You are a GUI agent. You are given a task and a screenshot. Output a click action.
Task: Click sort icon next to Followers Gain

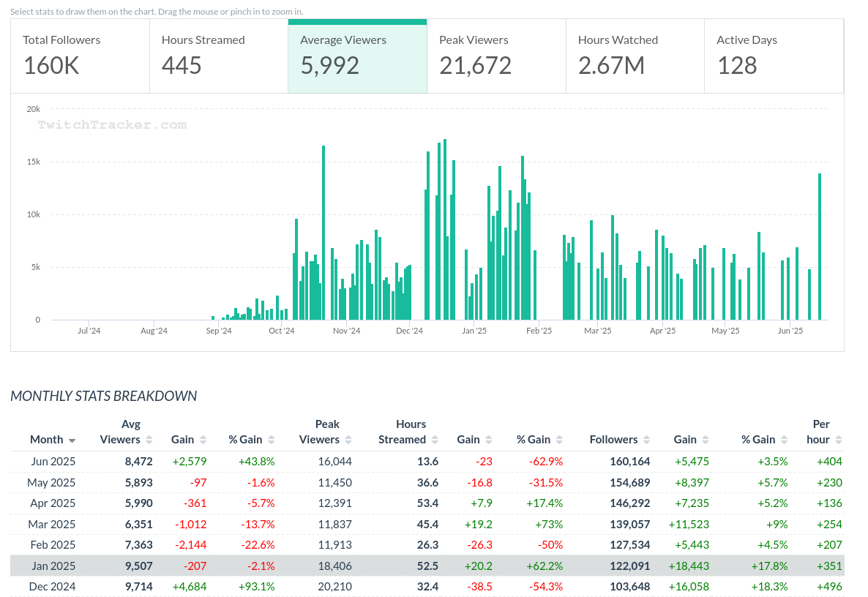tap(706, 440)
